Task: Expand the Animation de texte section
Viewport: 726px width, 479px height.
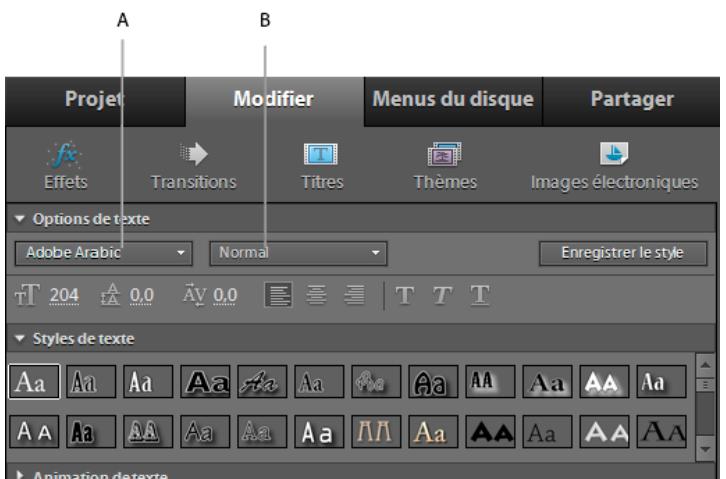Action: point(19,474)
